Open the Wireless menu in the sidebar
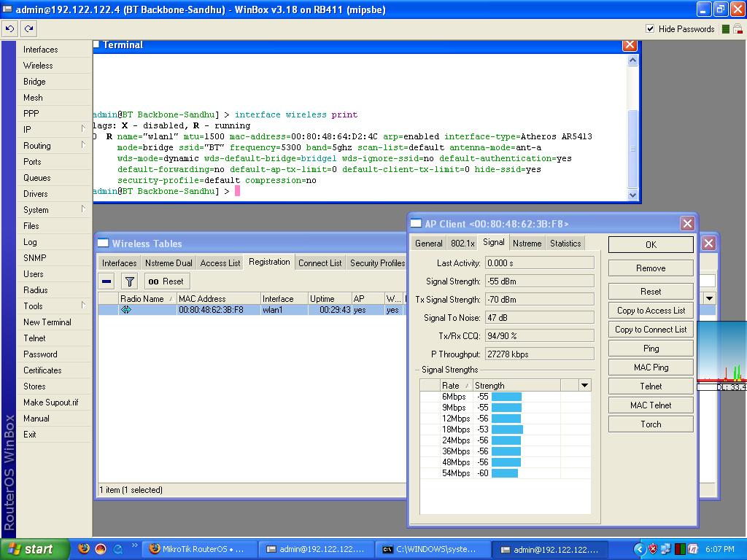747x560 pixels. (38, 66)
